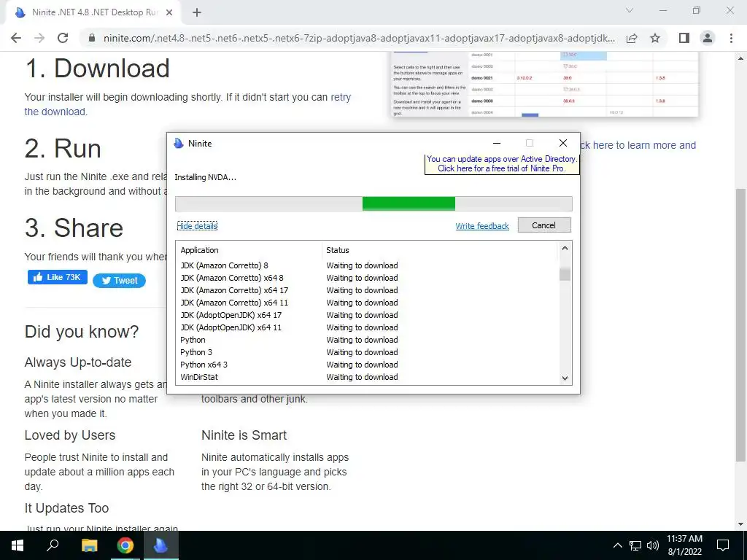Open the Chrome profile avatar
This screenshot has height=560, width=747.
pyautogui.click(x=708, y=38)
